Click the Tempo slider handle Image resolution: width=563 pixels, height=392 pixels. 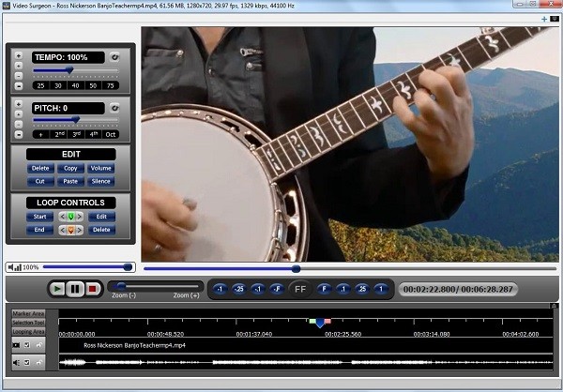point(70,70)
